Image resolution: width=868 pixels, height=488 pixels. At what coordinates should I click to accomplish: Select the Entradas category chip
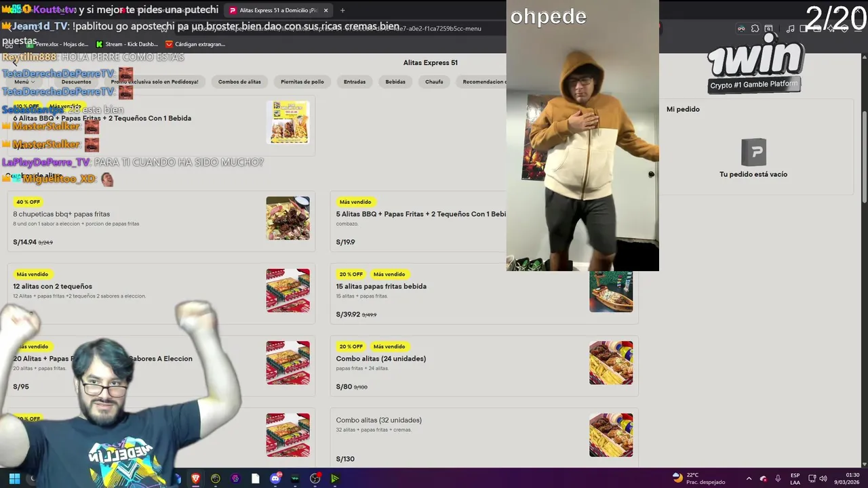click(x=355, y=81)
